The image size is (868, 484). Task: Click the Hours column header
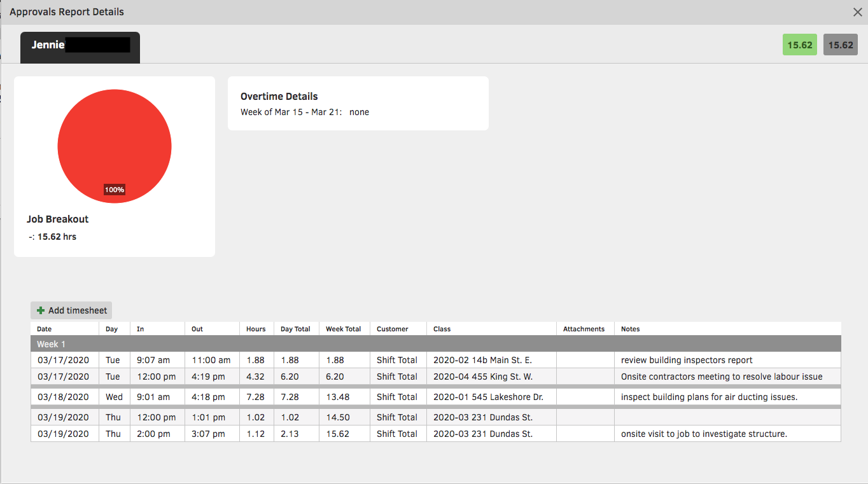256,329
